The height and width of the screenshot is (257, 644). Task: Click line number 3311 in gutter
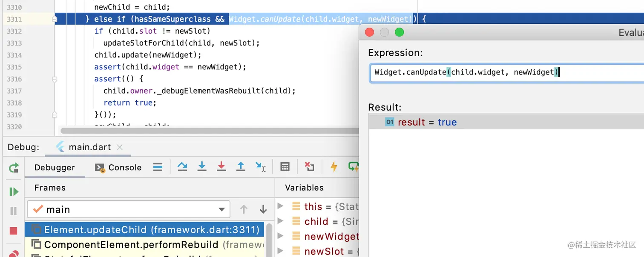tap(14, 19)
